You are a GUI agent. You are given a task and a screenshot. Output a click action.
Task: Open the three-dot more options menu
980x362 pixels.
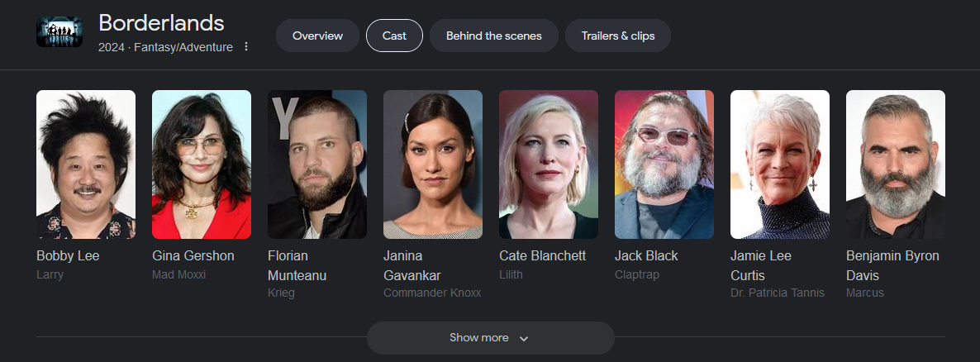(246, 47)
